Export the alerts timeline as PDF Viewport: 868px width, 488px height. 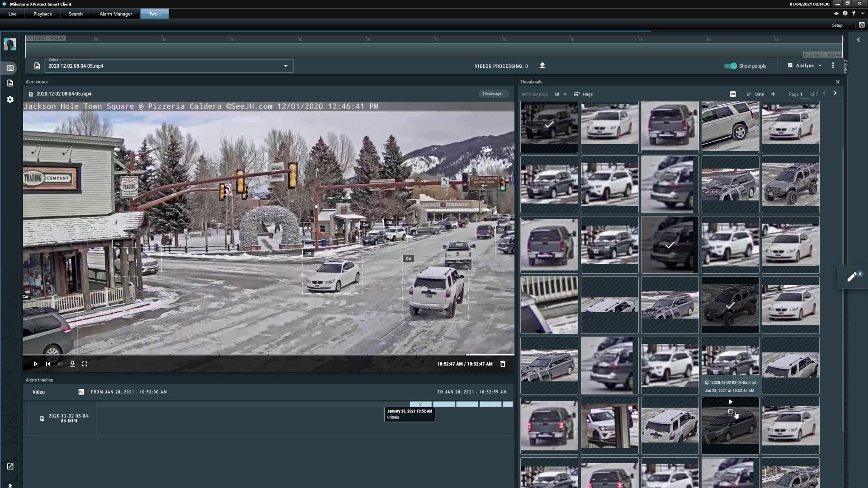pos(81,392)
